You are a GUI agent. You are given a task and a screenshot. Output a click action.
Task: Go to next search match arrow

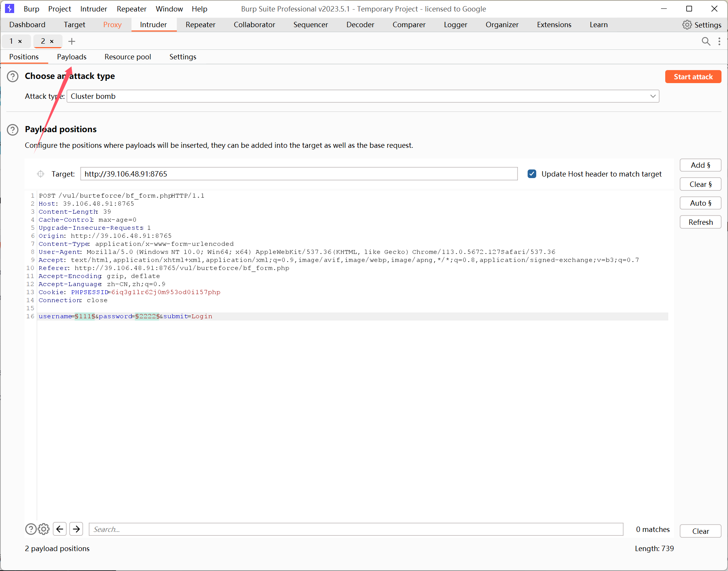tap(77, 529)
